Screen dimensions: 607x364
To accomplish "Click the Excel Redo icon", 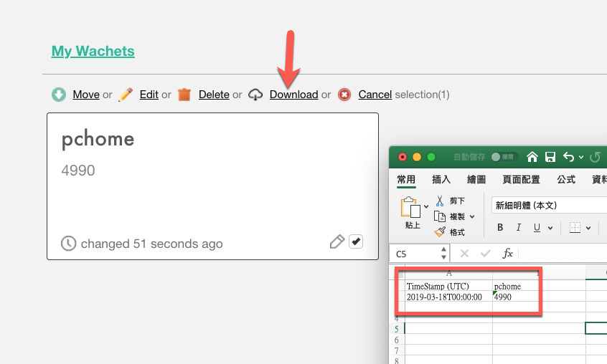I will tap(595, 157).
